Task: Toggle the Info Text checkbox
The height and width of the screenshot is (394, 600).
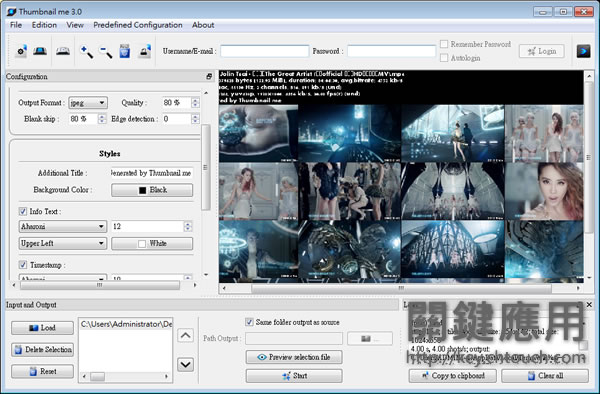Action: pos(23,211)
